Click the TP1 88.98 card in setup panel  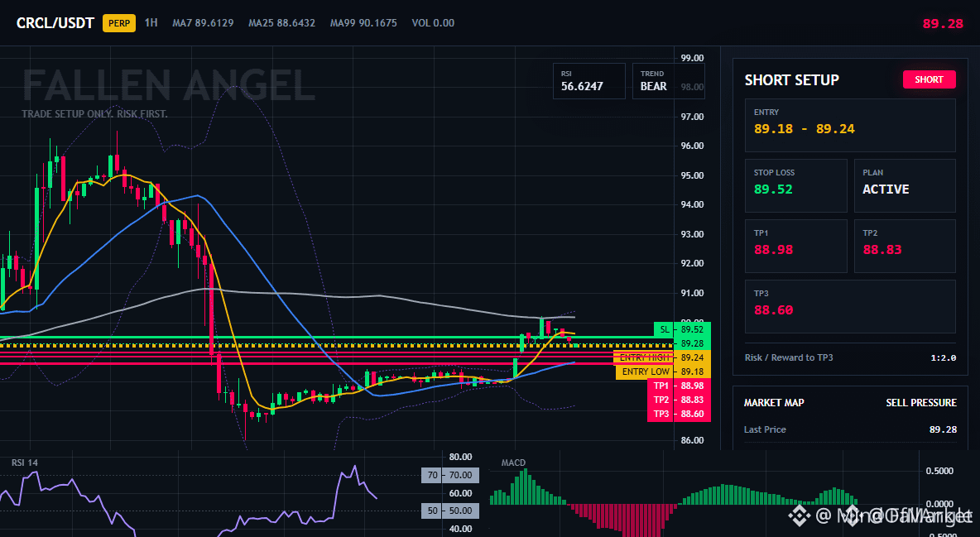tap(795, 246)
